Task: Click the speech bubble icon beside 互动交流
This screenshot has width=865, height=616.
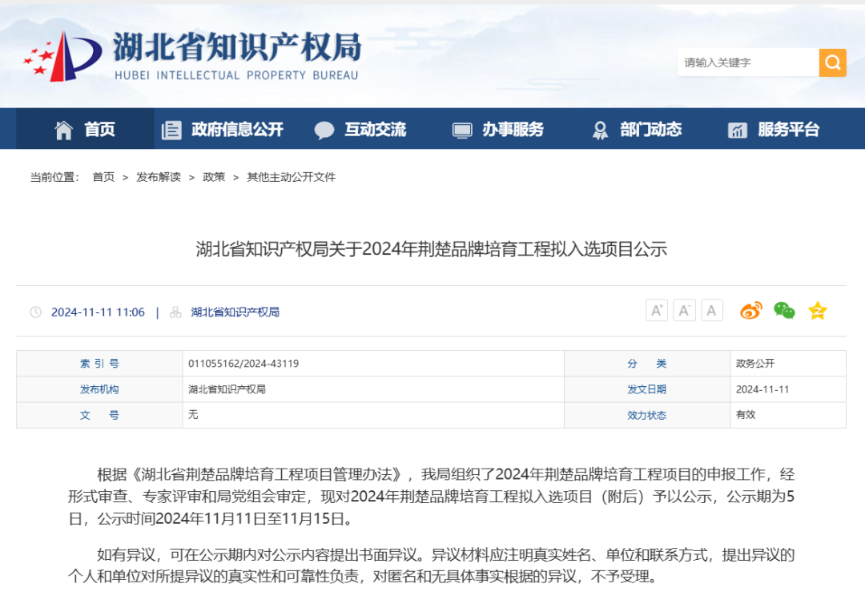Action: point(324,128)
